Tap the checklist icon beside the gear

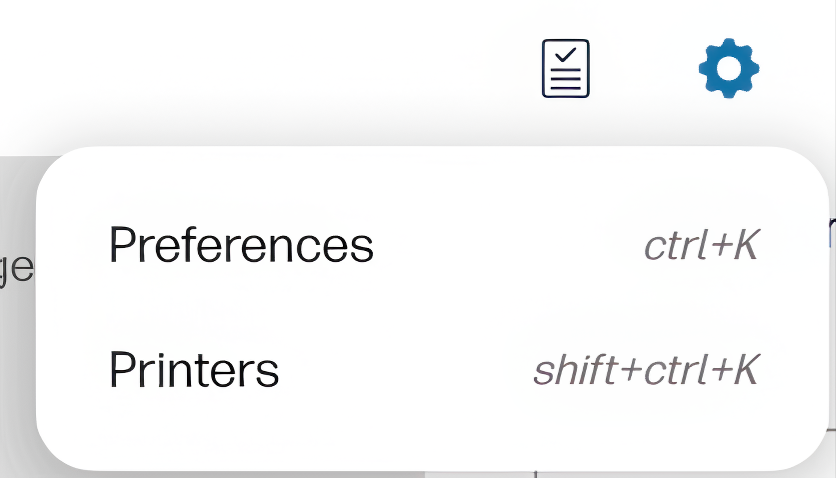565,68
